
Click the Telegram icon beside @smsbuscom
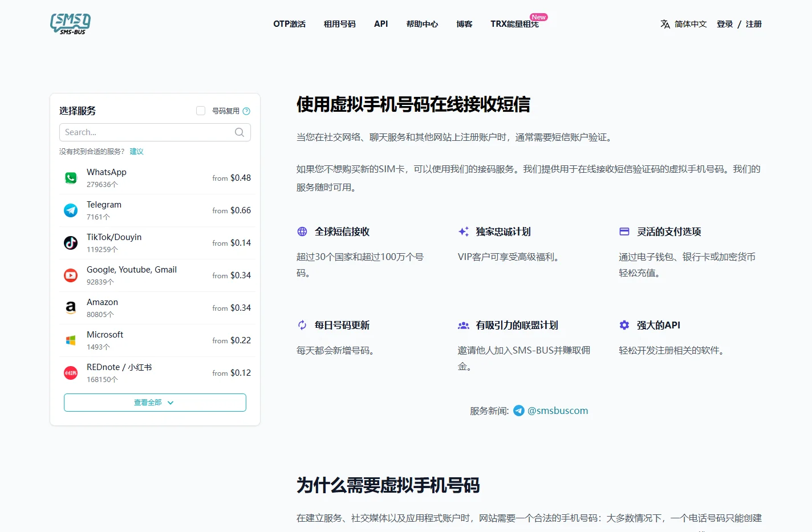[519, 411]
